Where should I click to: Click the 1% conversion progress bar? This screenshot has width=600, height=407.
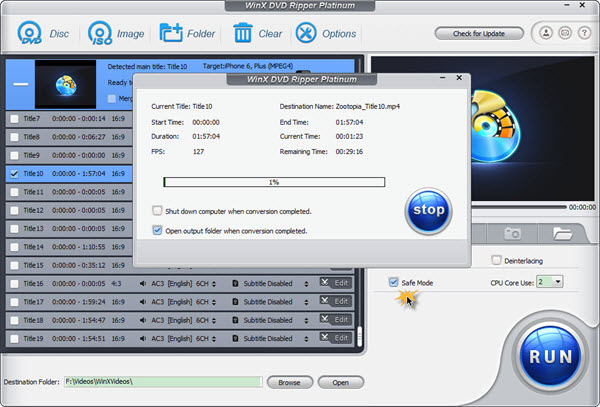point(274,182)
